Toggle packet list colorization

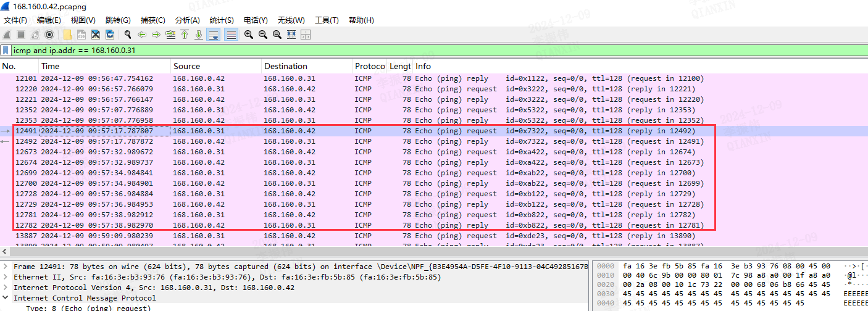coord(231,35)
